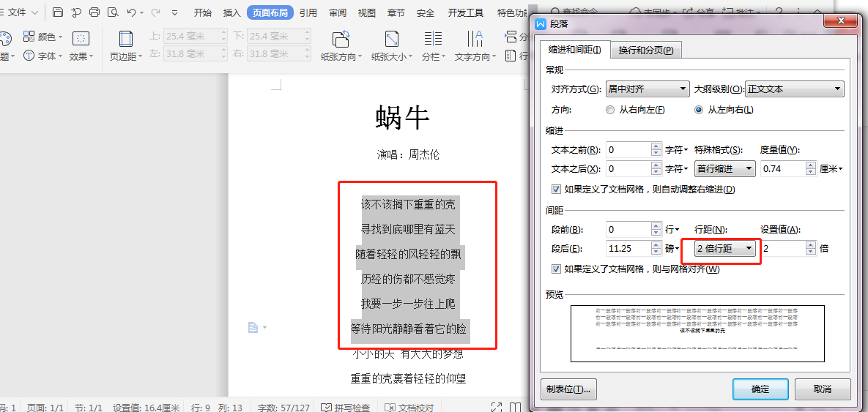
Task: Select the 从左向右 direction radio button
Action: tap(699, 110)
